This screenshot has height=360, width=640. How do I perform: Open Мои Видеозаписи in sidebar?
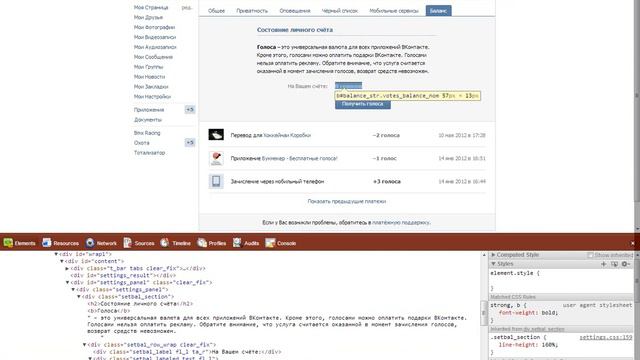point(155,37)
